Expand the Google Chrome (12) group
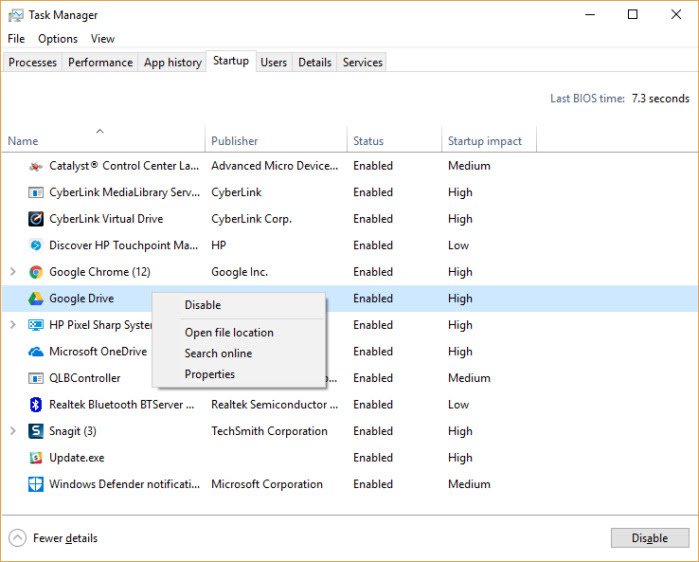This screenshot has width=699, height=562. pos(13,272)
